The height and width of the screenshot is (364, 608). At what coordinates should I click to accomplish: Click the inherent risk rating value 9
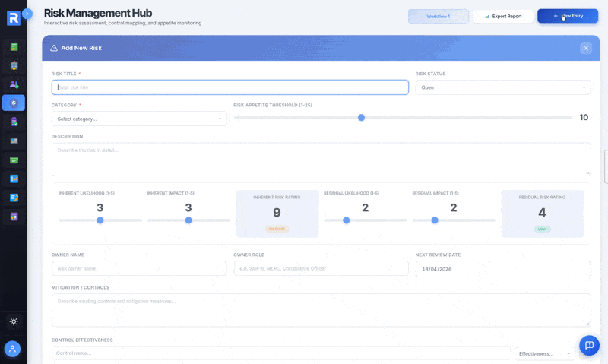pyautogui.click(x=277, y=213)
